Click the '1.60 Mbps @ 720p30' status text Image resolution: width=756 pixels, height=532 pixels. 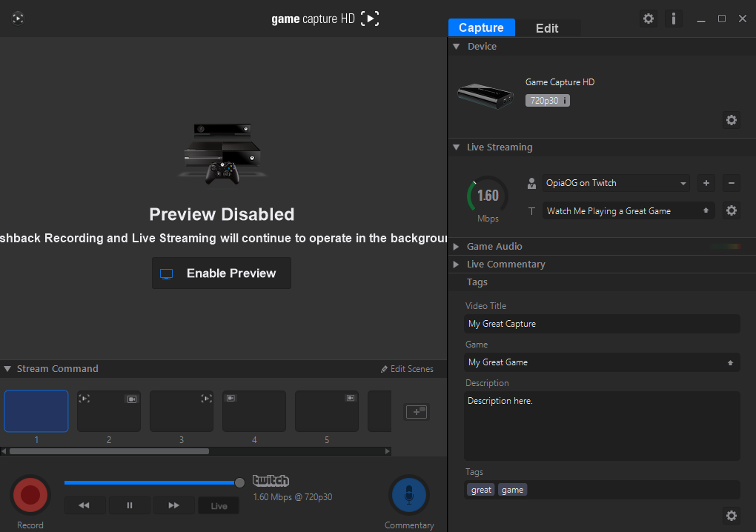tap(293, 497)
